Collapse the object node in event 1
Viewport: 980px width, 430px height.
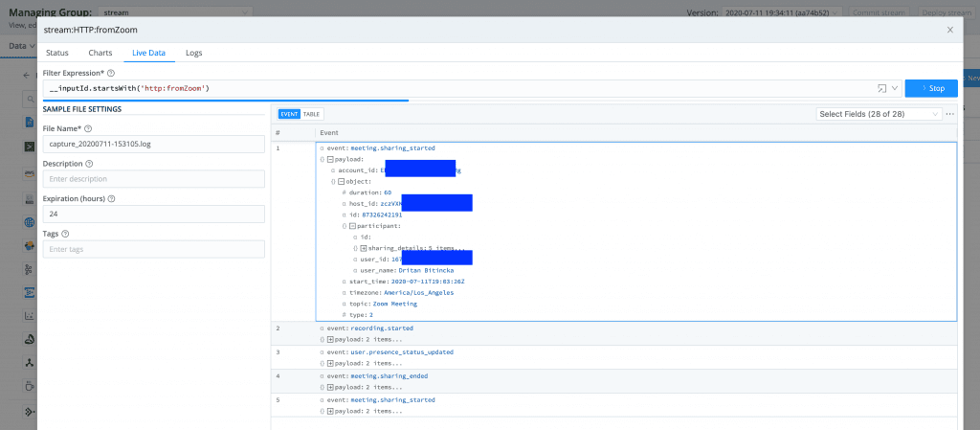(342, 181)
